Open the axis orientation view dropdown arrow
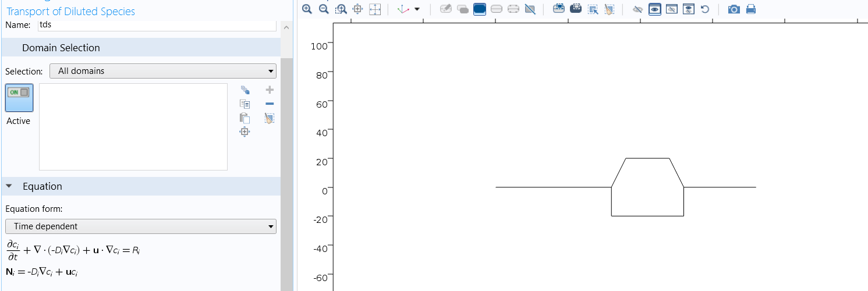Image resolution: width=868 pixels, height=291 pixels. coord(417,9)
